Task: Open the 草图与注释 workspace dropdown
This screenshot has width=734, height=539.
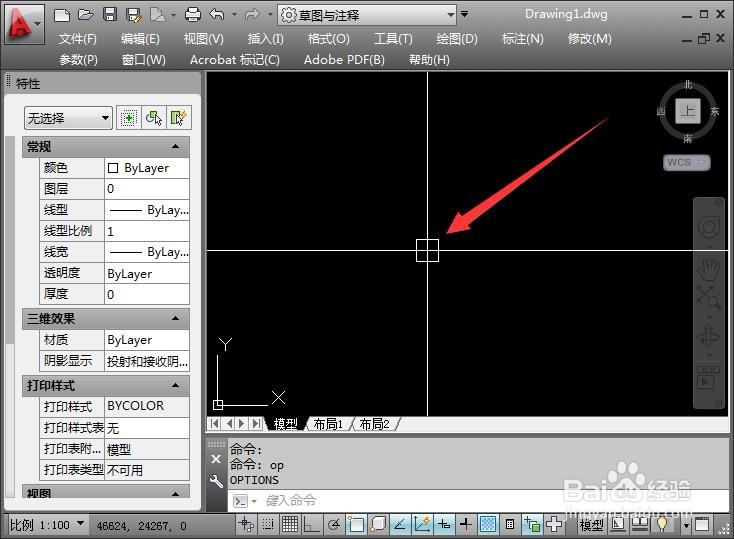Action: 367,15
